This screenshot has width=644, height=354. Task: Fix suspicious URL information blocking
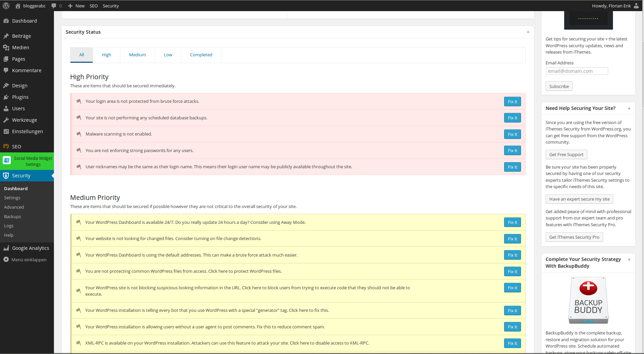512,288
